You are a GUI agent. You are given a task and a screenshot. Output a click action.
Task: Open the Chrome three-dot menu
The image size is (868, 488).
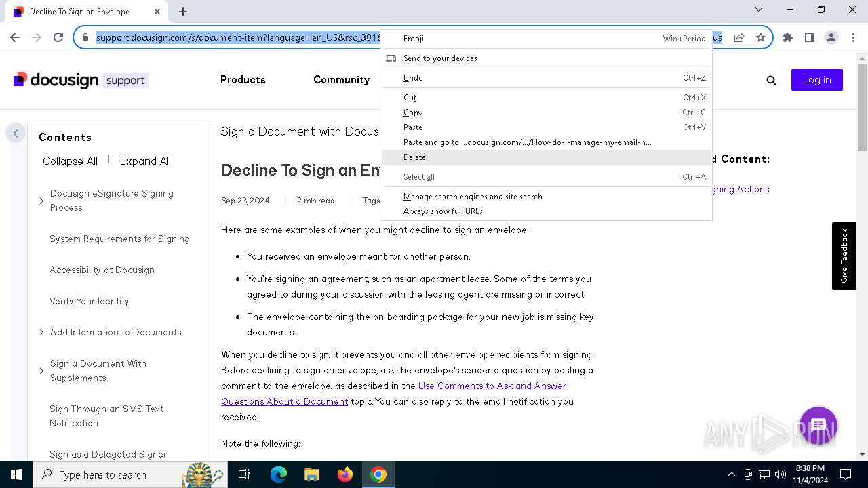pos(852,38)
